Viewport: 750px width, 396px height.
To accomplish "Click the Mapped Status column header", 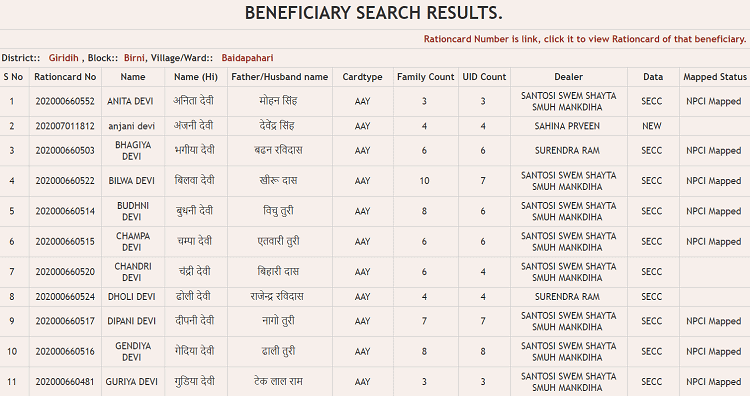I will 715,77.
